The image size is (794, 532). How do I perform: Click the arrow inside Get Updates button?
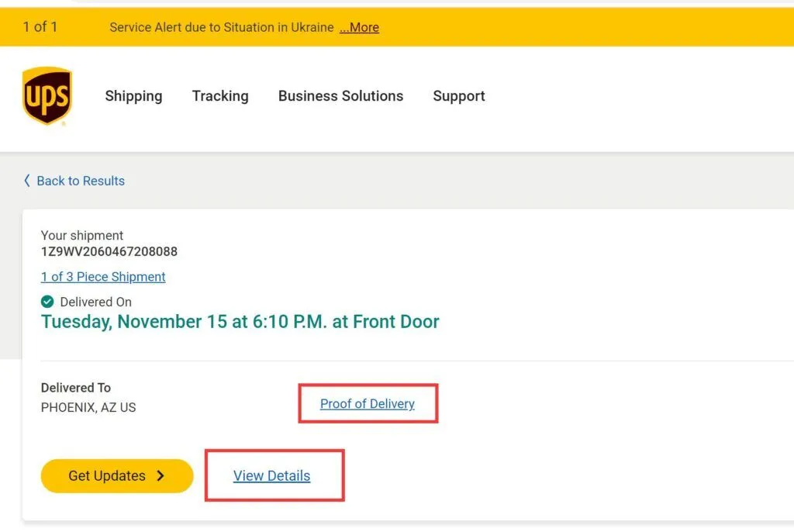[161, 475]
